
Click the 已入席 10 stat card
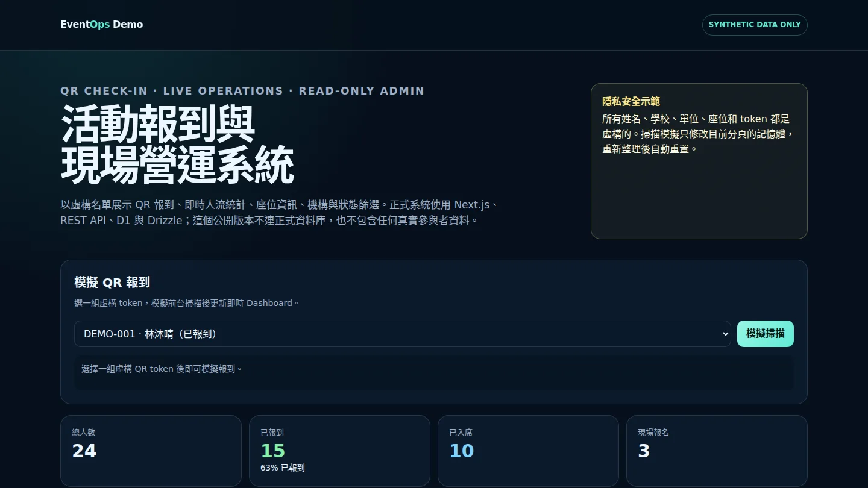[x=528, y=451]
